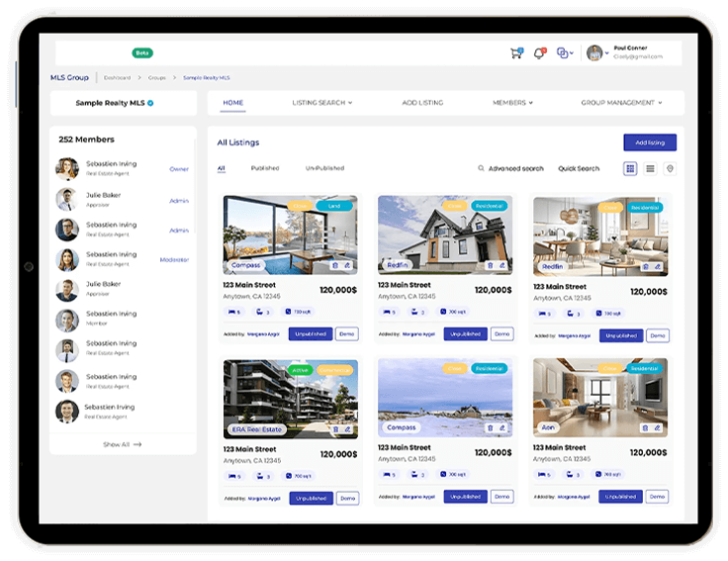Screen dimensions: 728x561
Task: Select the UnPublished filter tab
Action: (x=325, y=168)
